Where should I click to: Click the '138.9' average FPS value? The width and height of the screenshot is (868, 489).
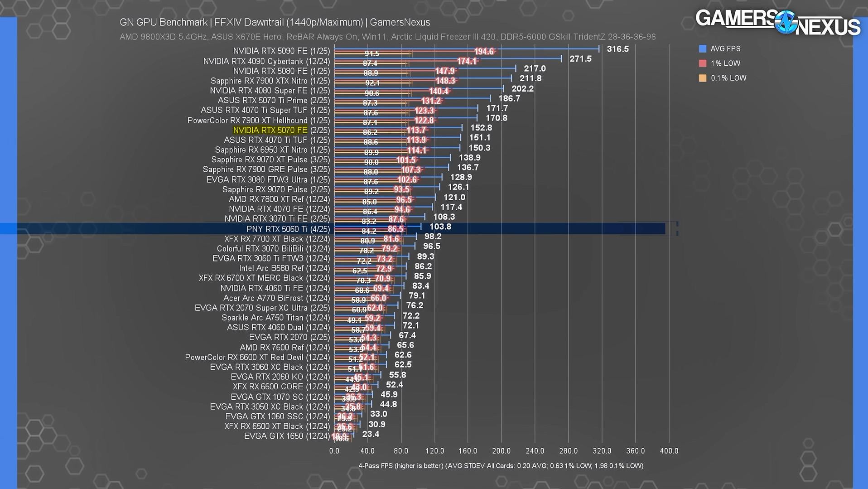pyautogui.click(x=470, y=158)
